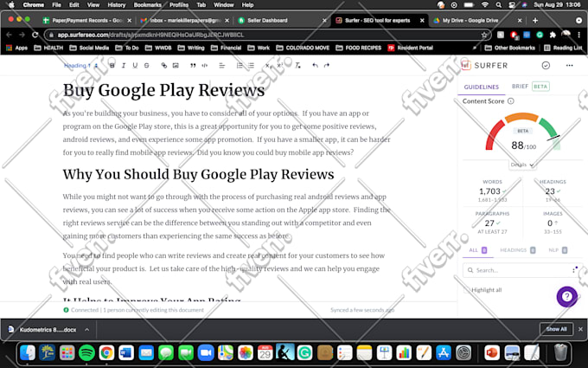Clear text formatting
The width and height of the screenshot is (588, 368).
click(x=297, y=65)
